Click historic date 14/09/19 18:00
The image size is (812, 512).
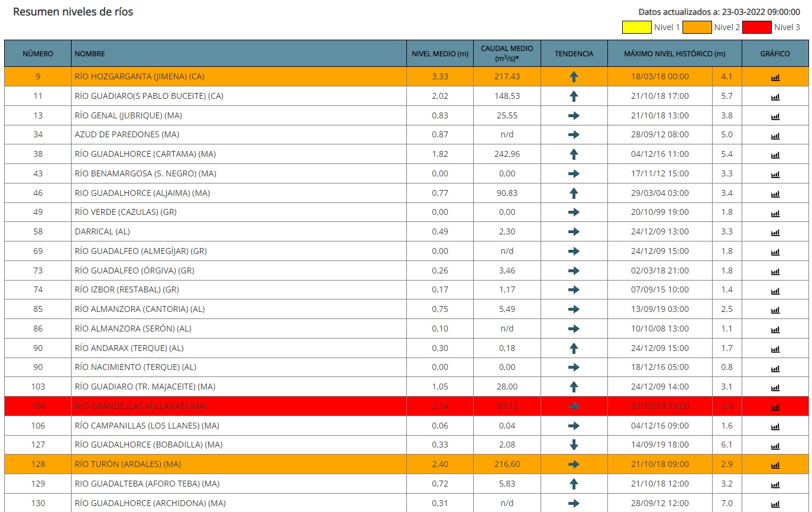pyautogui.click(x=659, y=445)
